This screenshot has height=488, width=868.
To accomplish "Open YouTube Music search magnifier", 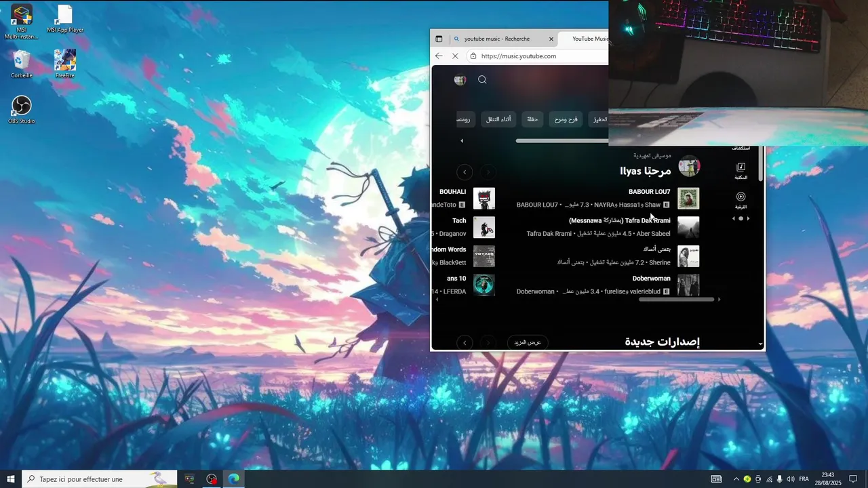I will pyautogui.click(x=482, y=80).
